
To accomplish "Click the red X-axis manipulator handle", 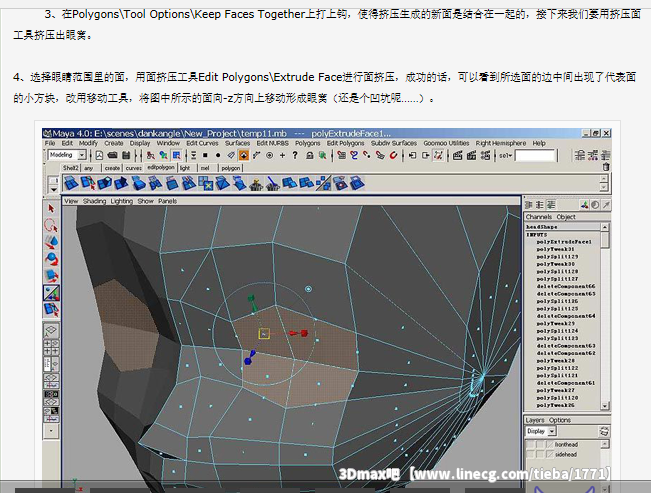I will coord(303,333).
